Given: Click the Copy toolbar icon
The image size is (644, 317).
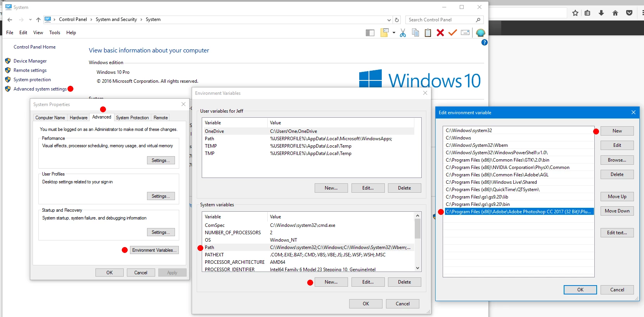Looking at the screenshot, I should pos(415,33).
